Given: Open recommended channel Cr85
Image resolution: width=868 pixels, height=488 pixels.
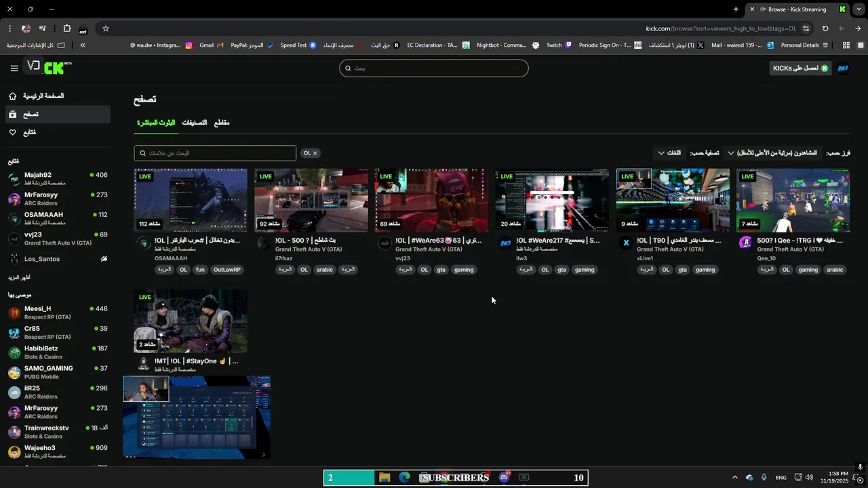Looking at the screenshot, I should click(57, 332).
